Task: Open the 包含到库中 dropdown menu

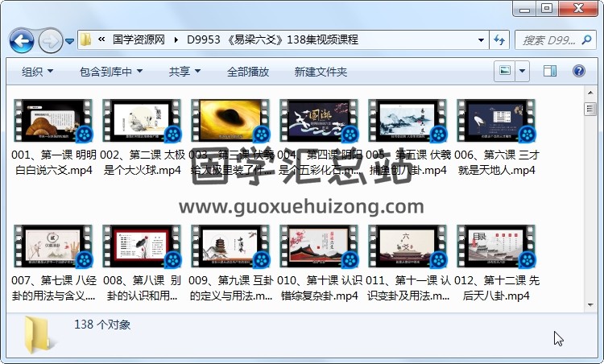Action: (111, 72)
